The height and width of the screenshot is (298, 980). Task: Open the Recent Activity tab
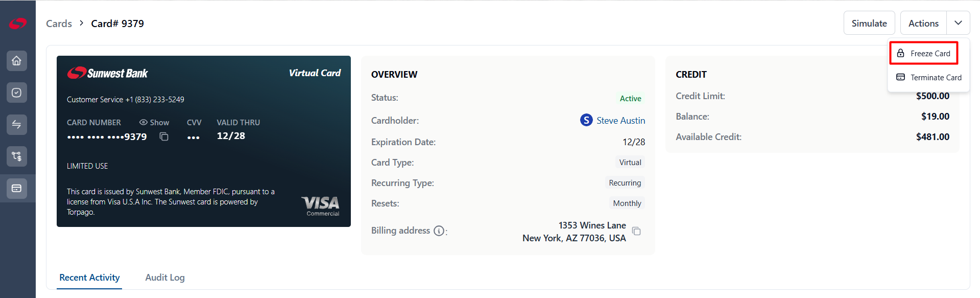pos(89,278)
